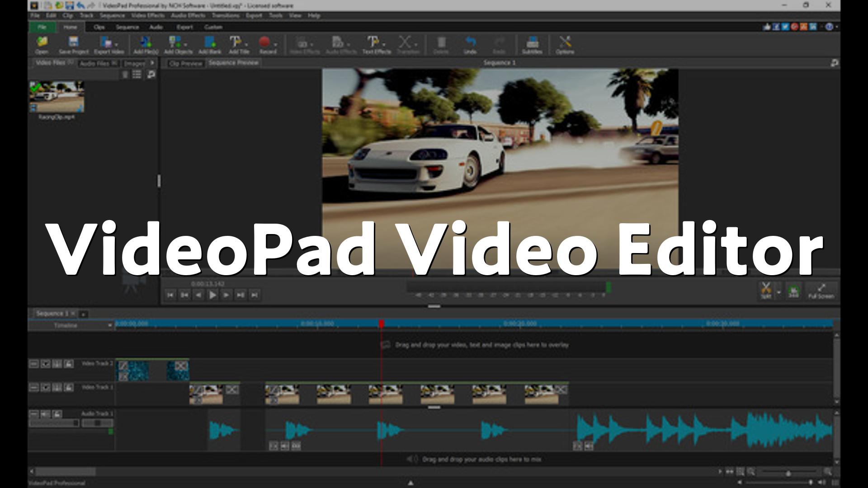The image size is (868, 488).
Task: Open the Help menu
Action: click(314, 15)
